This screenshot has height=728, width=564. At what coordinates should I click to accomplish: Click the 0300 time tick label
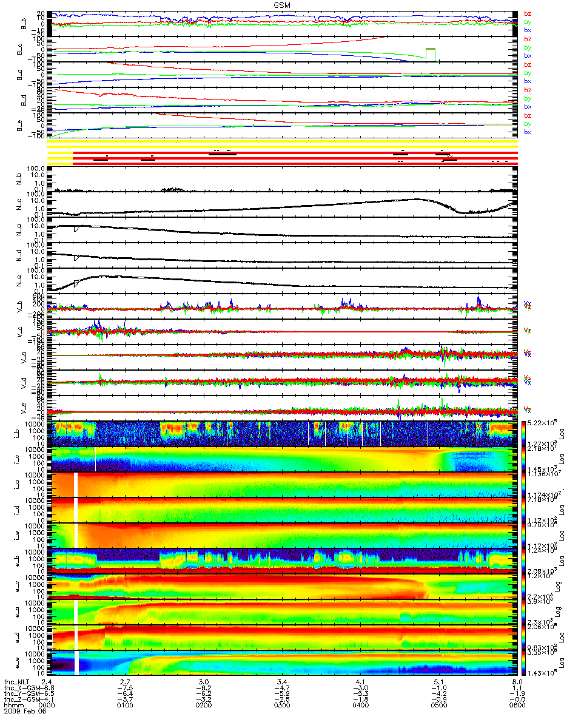[282, 706]
